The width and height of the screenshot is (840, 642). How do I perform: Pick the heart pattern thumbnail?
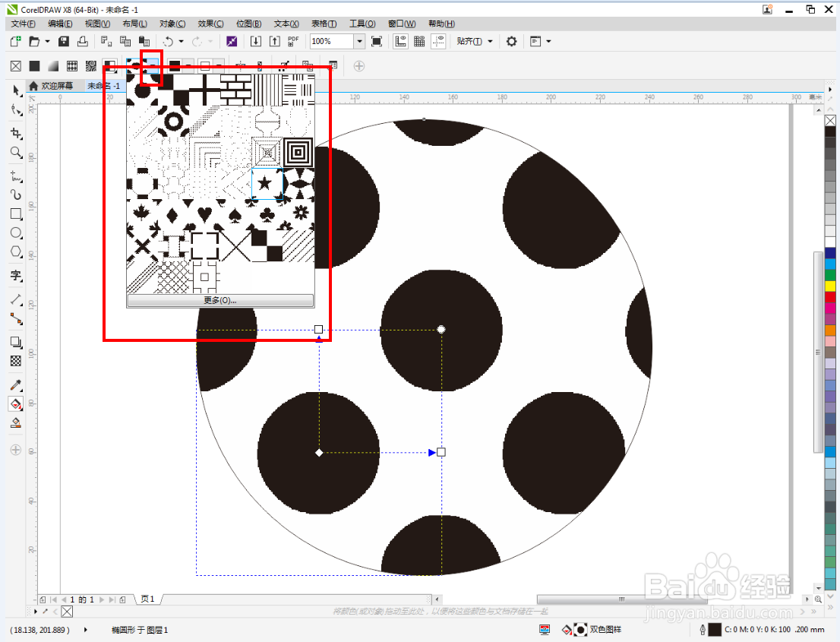(x=204, y=215)
